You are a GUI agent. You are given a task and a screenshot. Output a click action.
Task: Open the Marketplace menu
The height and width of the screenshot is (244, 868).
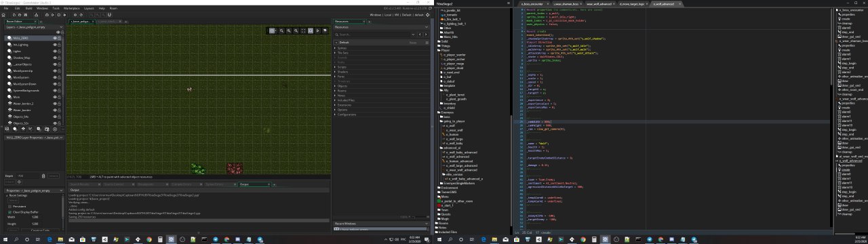72,8
